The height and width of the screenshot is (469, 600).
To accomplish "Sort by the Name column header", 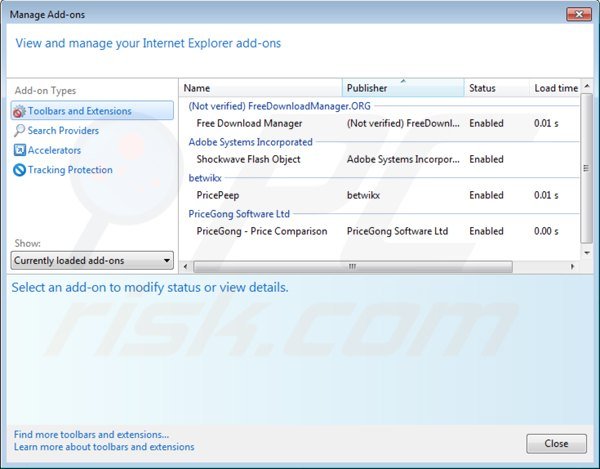I will coord(260,88).
